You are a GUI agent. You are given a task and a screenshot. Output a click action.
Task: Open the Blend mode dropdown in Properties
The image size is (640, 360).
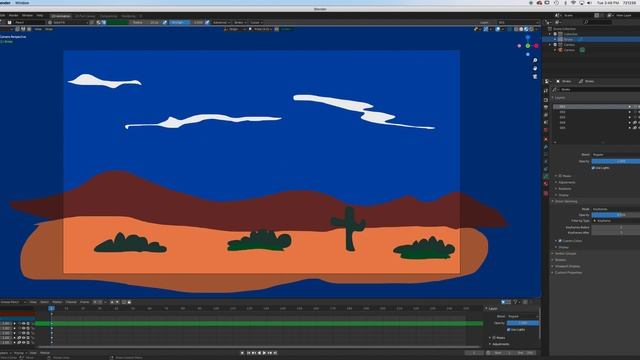click(x=616, y=155)
